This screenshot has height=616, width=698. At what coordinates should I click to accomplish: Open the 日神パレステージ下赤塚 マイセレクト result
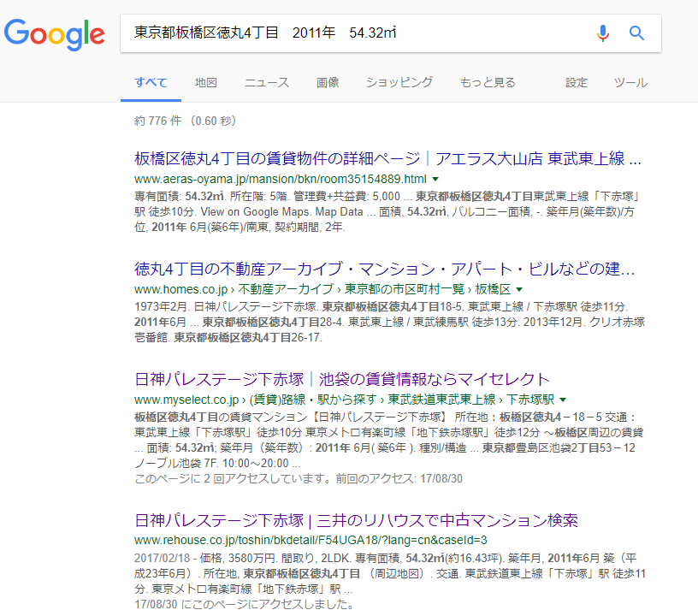point(342,379)
